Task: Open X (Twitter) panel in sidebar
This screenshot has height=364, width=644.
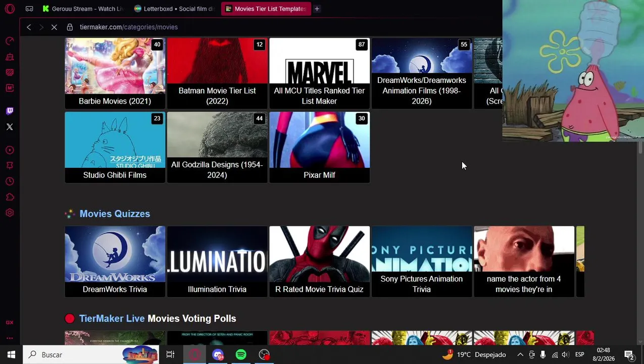Action: click(x=10, y=127)
